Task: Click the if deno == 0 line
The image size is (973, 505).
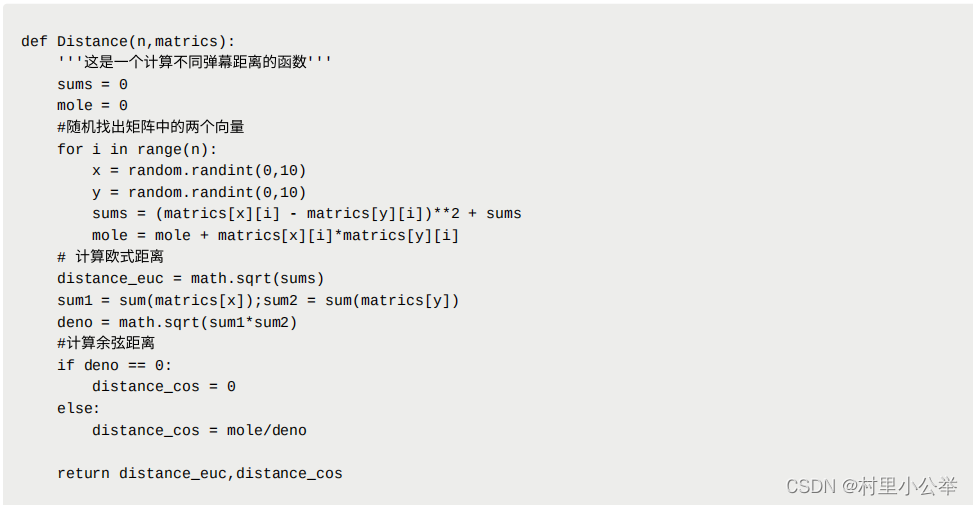Action: 115,365
